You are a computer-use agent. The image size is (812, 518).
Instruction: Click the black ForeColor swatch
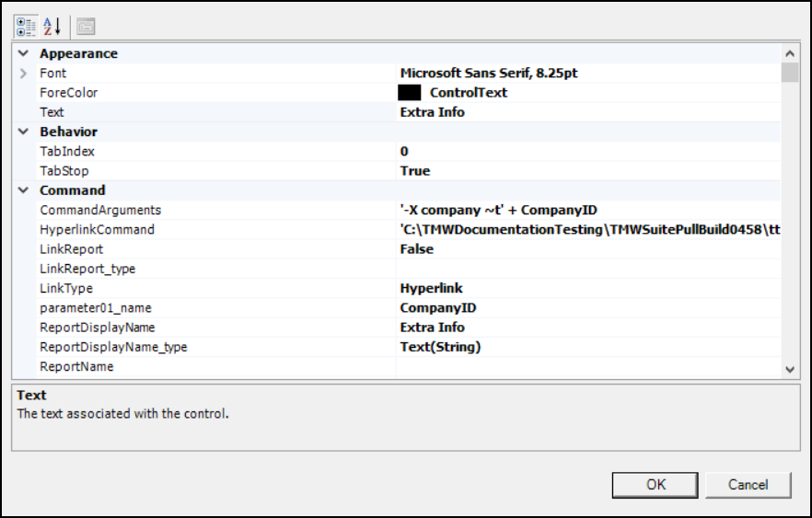(x=410, y=93)
